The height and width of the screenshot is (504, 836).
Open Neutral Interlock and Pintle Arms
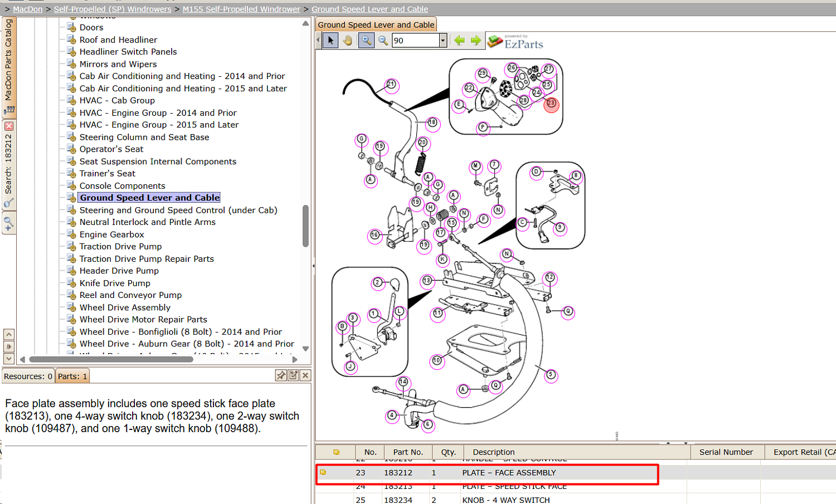[x=147, y=222]
